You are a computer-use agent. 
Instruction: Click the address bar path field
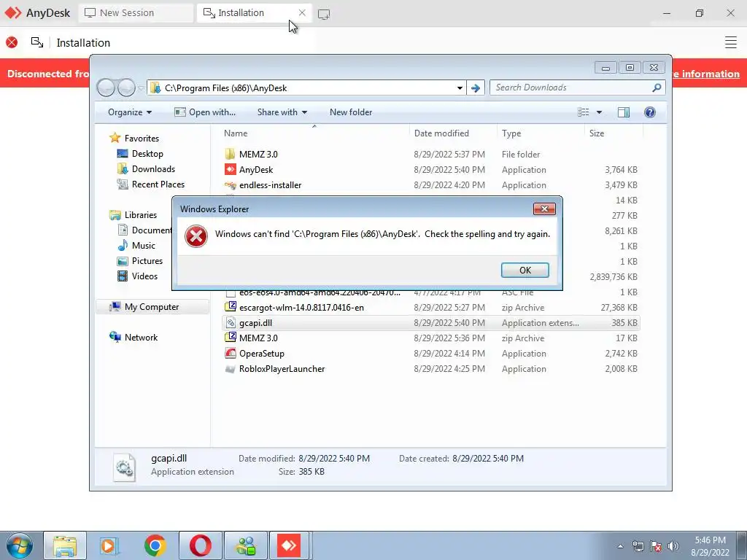click(x=305, y=87)
